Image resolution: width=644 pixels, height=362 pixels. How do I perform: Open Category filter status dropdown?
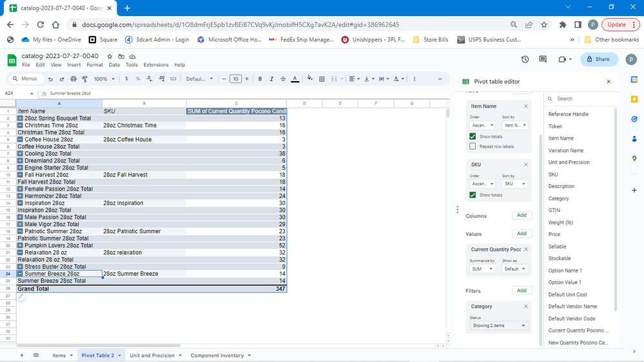coord(498,325)
